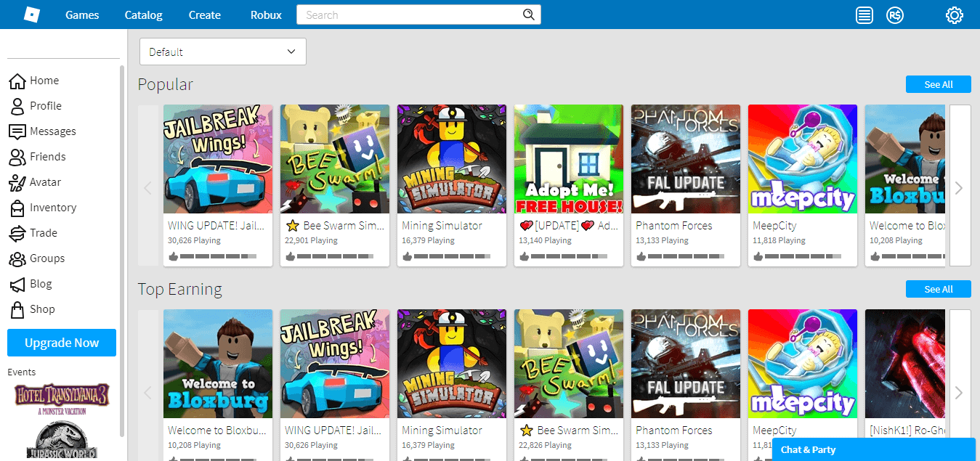
Task: Open Mining Simulator thumbnail in Popular
Action: click(x=452, y=159)
